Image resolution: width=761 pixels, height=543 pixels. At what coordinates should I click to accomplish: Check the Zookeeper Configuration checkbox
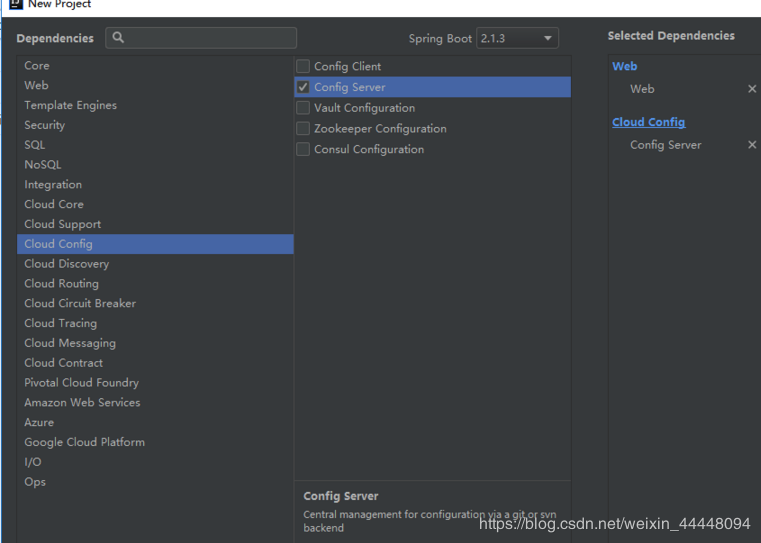click(x=303, y=129)
